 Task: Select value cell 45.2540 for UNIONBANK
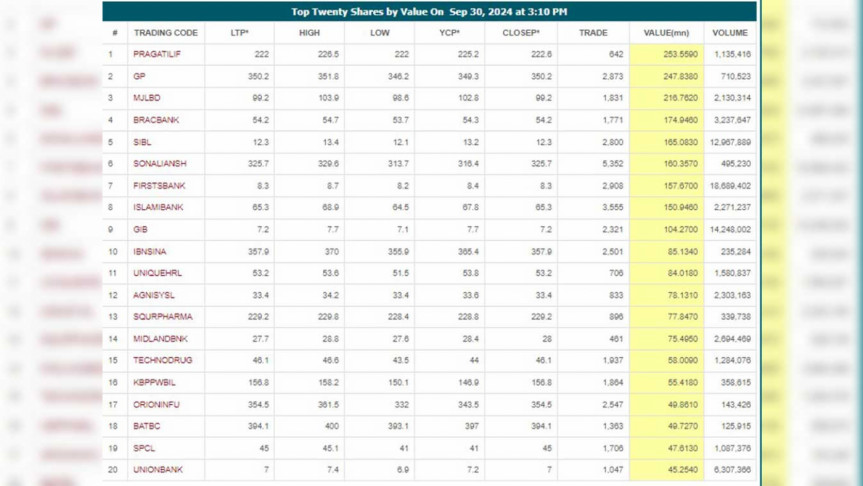click(682, 469)
